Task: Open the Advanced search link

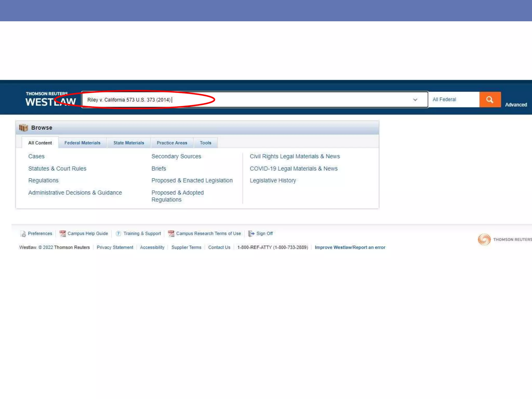Action: click(516, 105)
